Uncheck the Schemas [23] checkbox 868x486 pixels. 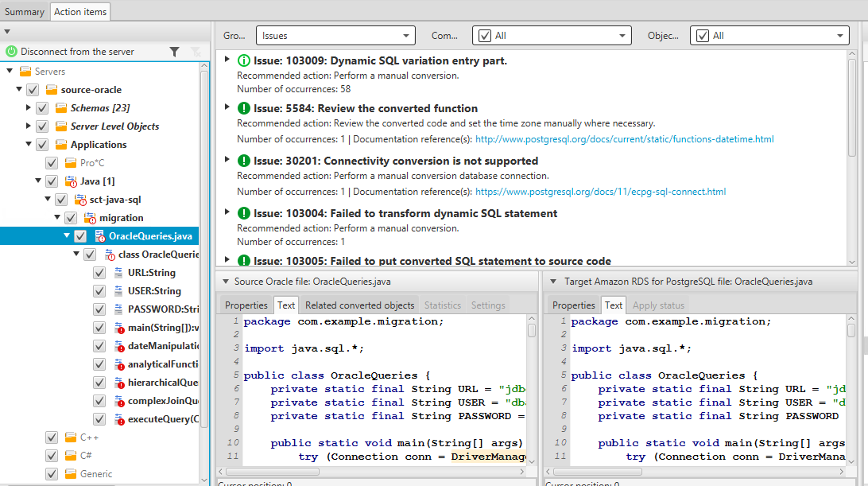42,108
